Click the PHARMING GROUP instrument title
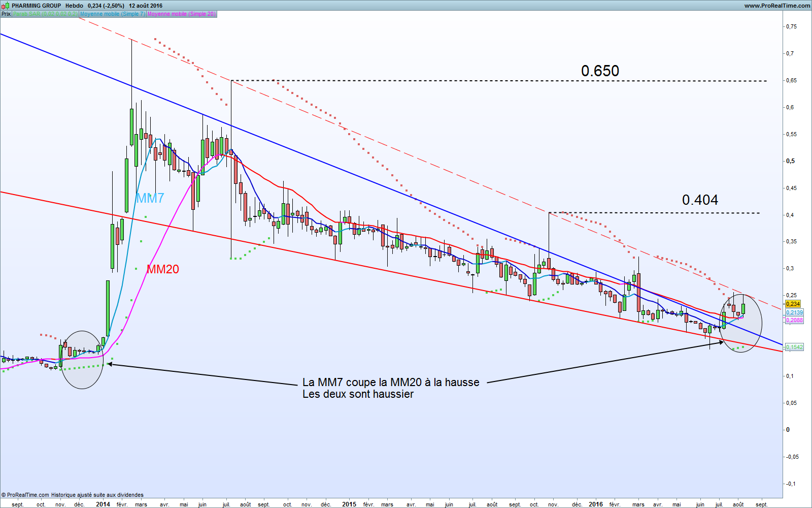Screen dimensions: 812x508 point(37,6)
